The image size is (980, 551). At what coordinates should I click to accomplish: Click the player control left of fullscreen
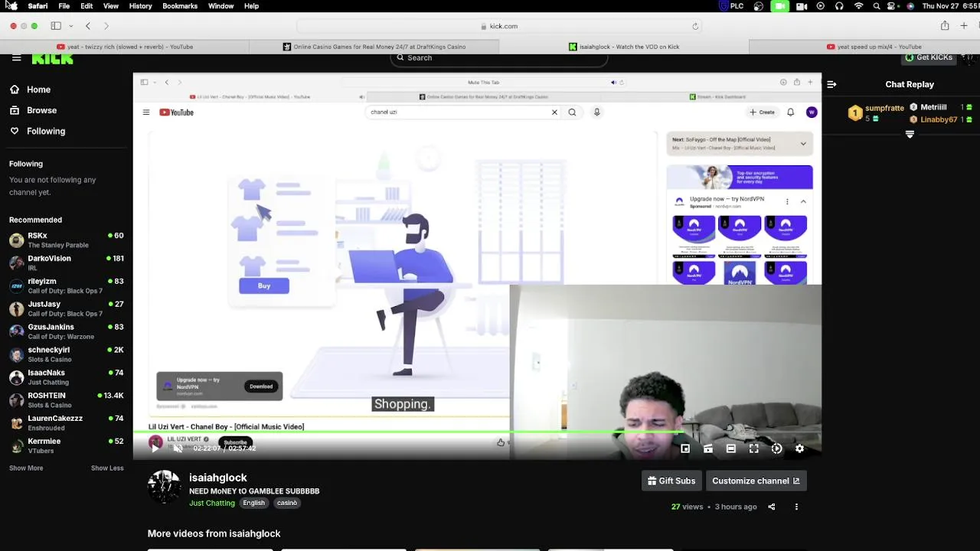tap(731, 448)
